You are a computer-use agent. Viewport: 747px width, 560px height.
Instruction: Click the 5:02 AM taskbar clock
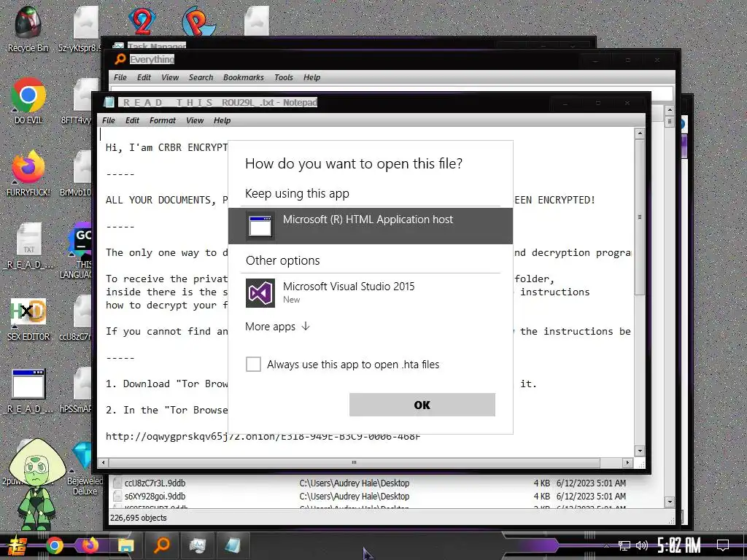[679, 545]
